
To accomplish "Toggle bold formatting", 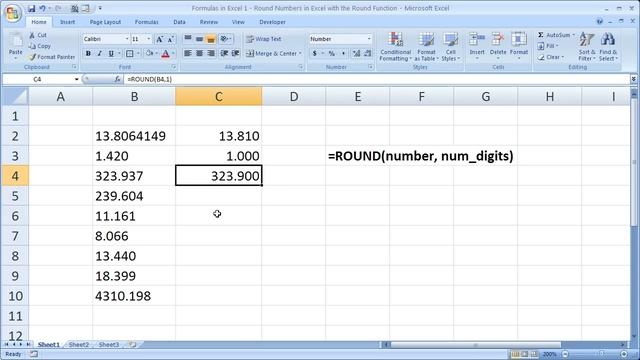I will pyautogui.click(x=88, y=53).
